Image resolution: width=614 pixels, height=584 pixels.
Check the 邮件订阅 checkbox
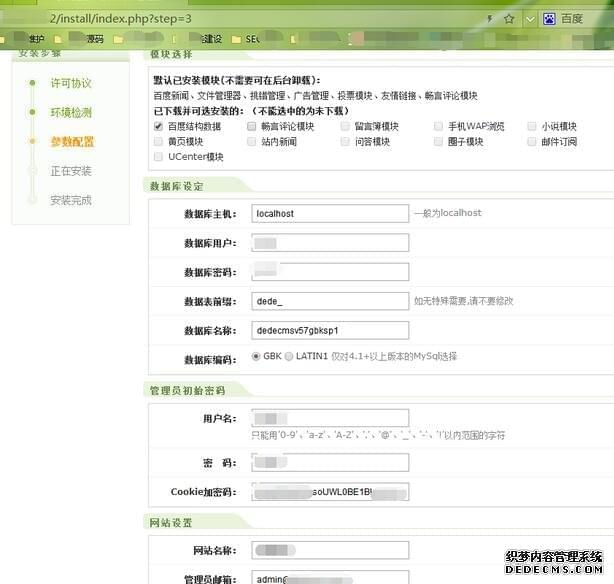tap(532, 141)
